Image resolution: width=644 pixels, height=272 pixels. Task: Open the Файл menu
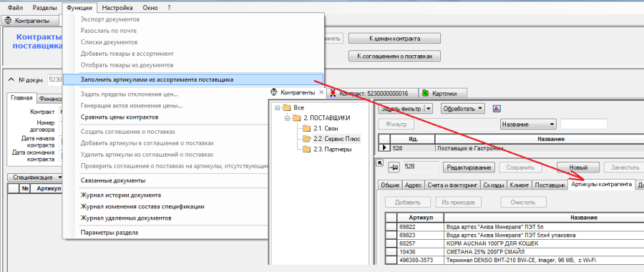(x=15, y=8)
